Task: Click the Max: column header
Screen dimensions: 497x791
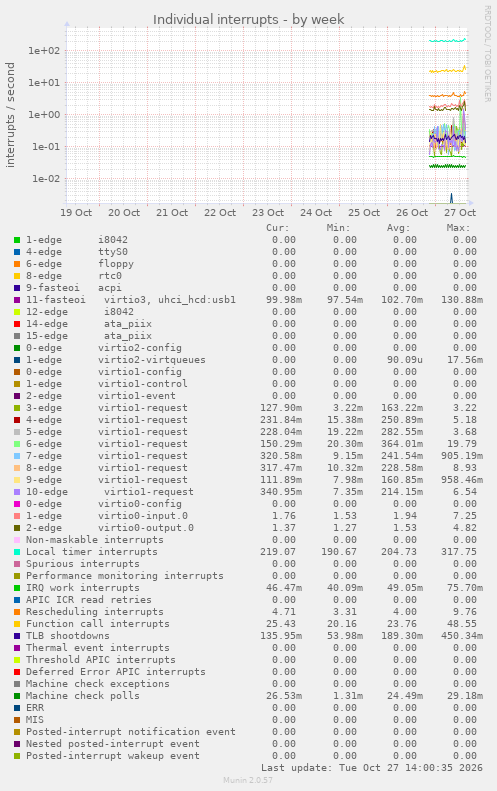Action: [x=458, y=228]
